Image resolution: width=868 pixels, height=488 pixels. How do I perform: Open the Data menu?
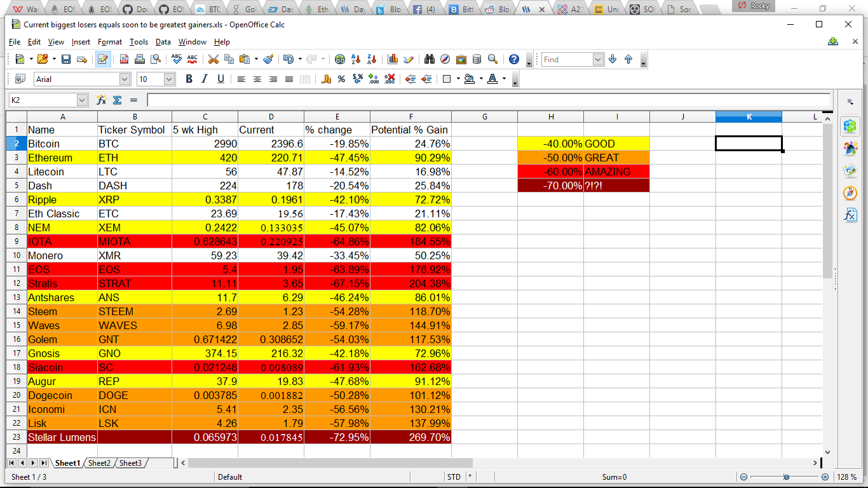pyautogui.click(x=163, y=42)
